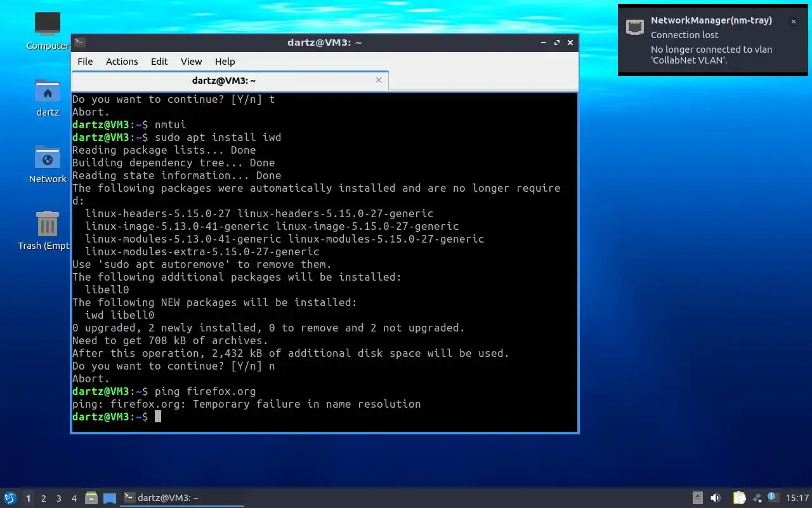Click dartz@VM3 terminal taskbar button
Viewport: 812px width, 508px height.
183,498
